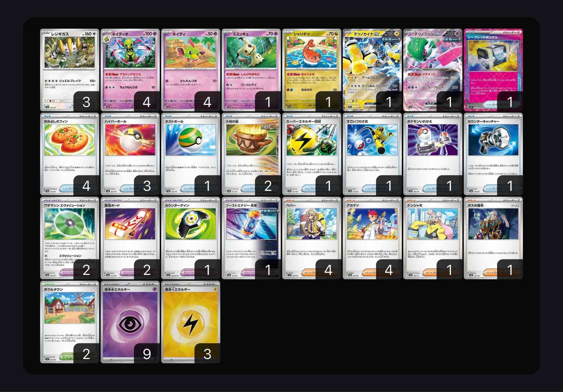Image resolution: width=563 pixels, height=392 pixels.
Task: Open the ボウルタウン stadium card
Action: [70, 322]
